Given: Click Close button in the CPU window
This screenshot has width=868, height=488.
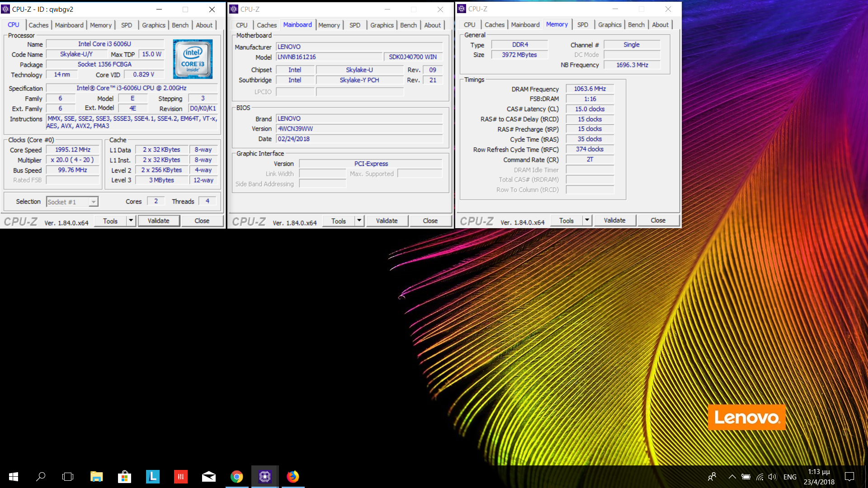Looking at the screenshot, I should click(202, 221).
